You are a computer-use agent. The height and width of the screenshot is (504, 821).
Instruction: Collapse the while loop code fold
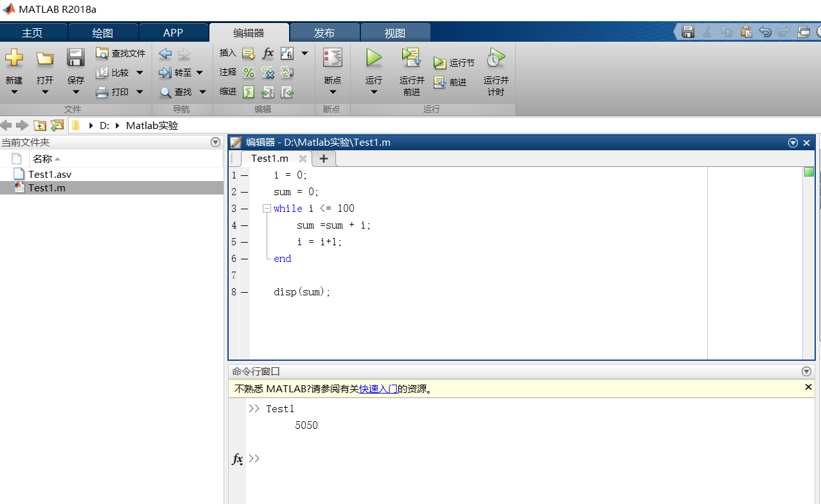(267, 209)
